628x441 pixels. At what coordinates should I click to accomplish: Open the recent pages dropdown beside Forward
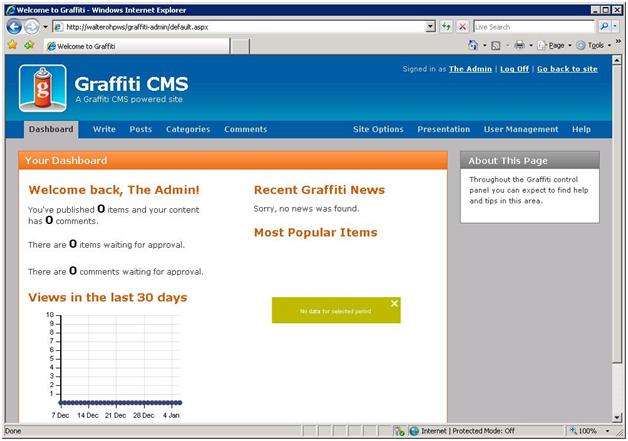click(x=45, y=27)
